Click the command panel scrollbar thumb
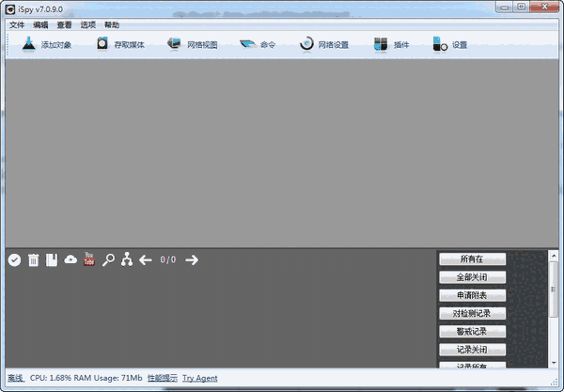The width and height of the screenshot is (564, 392). tap(554, 290)
